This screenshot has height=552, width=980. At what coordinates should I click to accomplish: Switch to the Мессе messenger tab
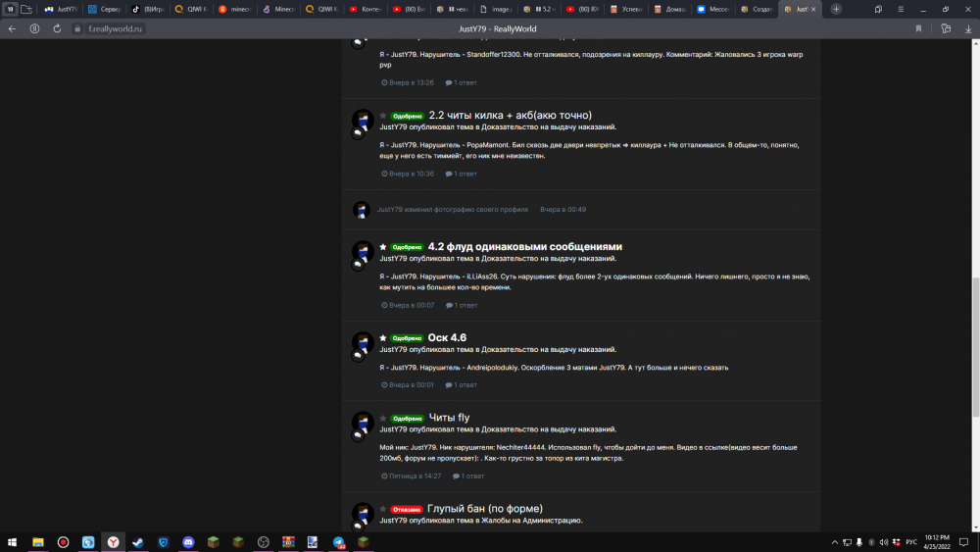pyautogui.click(x=713, y=10)
